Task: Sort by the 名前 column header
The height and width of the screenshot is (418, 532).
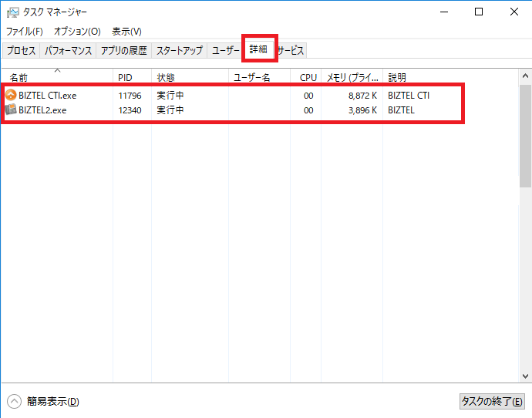Action: coord(57,77)
